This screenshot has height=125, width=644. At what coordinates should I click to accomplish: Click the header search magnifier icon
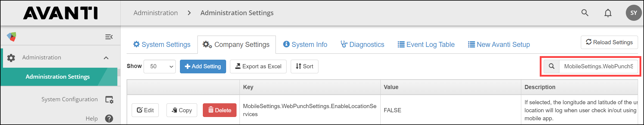click(585, 13)
